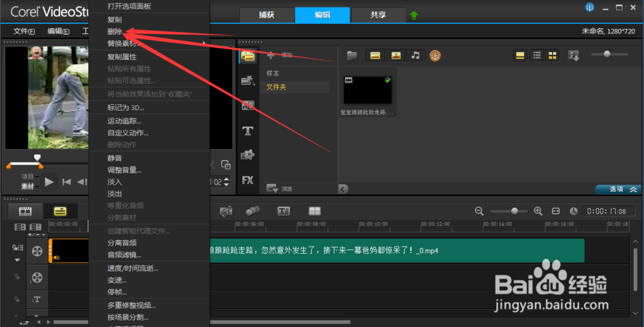
Task: Click the title track T icon
Action: [x=37, y=299]
